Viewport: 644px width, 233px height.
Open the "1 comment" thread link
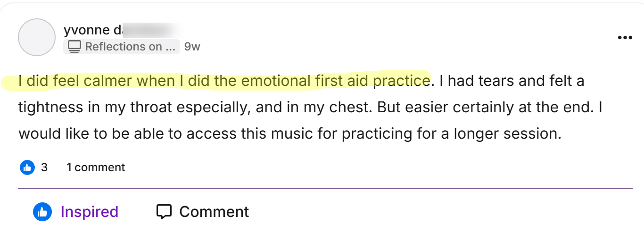point(96,167)
